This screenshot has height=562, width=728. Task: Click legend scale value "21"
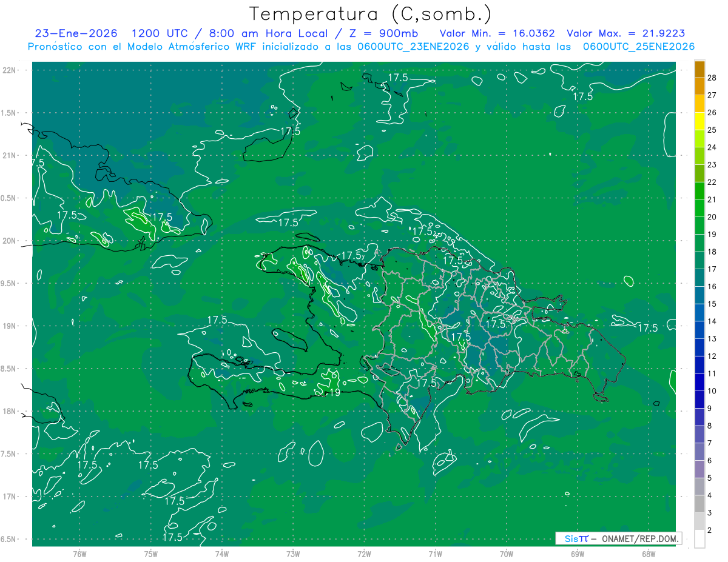point(712,199)
